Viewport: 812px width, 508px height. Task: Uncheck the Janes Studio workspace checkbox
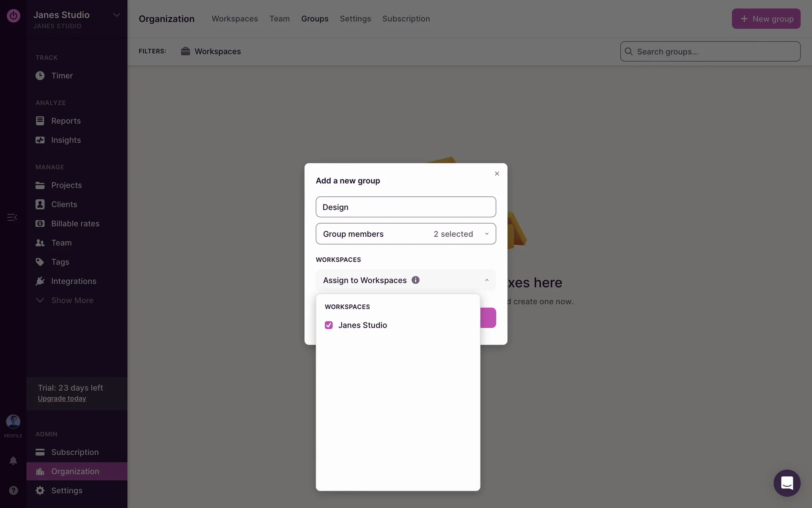(x=329, y=325)
